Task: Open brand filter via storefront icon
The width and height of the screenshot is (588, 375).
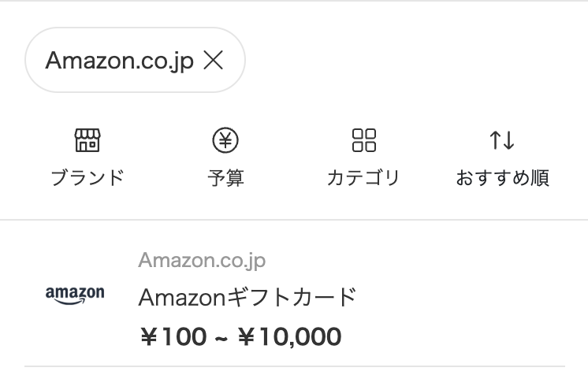Action: pos(87,141)
